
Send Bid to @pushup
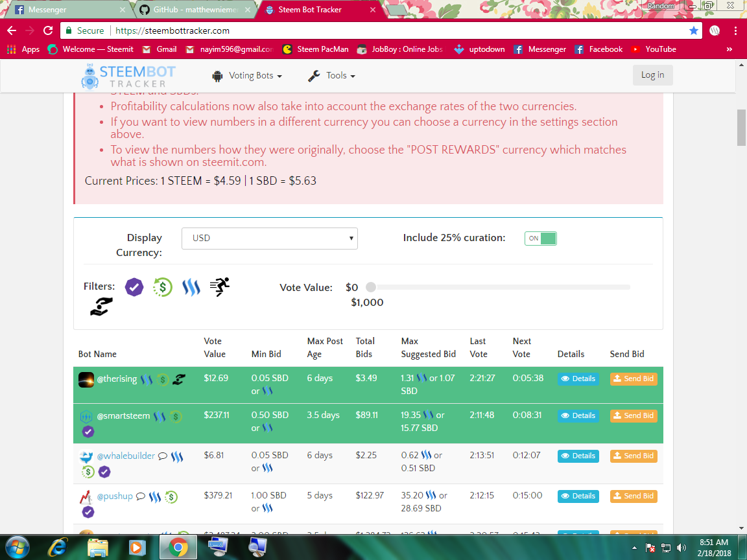coord(634,496)
